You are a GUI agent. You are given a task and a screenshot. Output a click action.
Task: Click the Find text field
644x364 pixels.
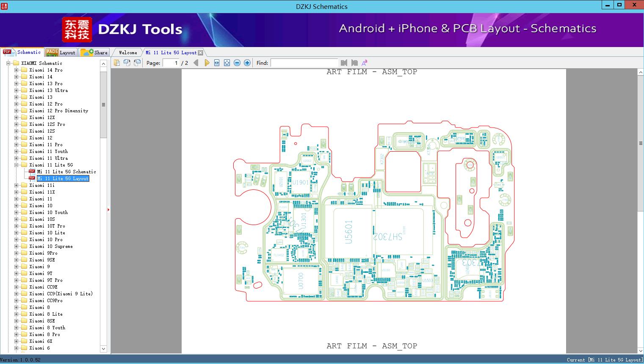tap(304, 63)
